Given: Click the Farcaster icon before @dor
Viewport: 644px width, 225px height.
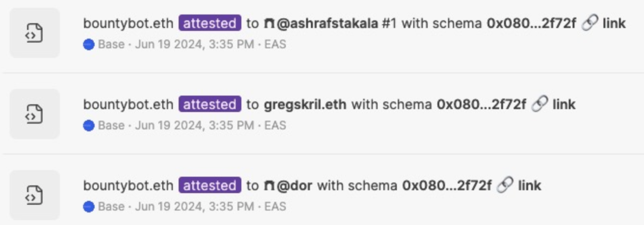Looking at the screenshot, I should pyautogui.click(x=269, y=185).
